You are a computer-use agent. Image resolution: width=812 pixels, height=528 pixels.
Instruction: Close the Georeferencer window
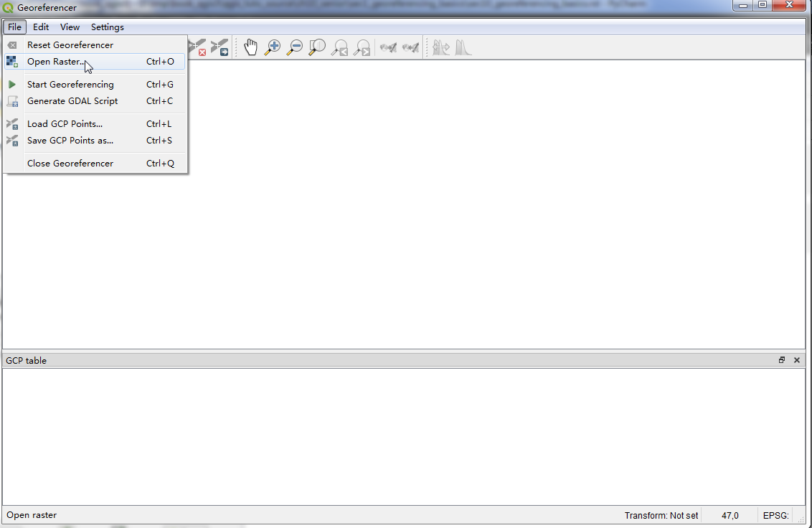point(789,5)
